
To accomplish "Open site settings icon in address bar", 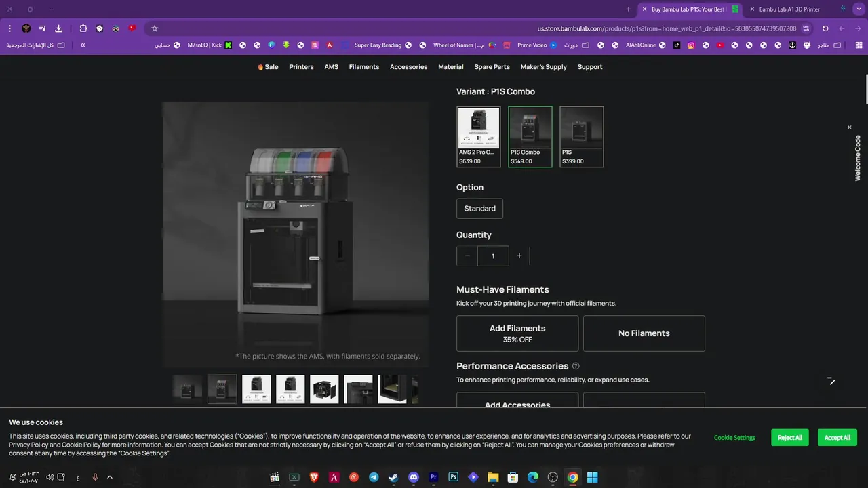I will point(806,28).
